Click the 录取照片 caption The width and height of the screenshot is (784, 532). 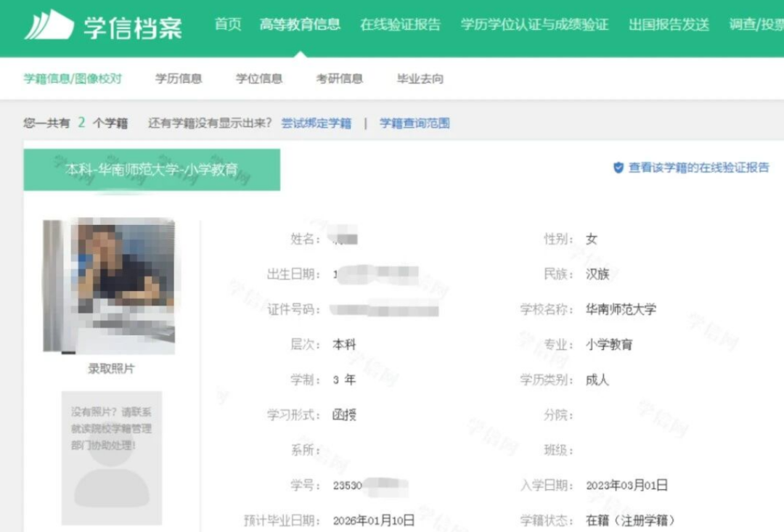[111, 369]
